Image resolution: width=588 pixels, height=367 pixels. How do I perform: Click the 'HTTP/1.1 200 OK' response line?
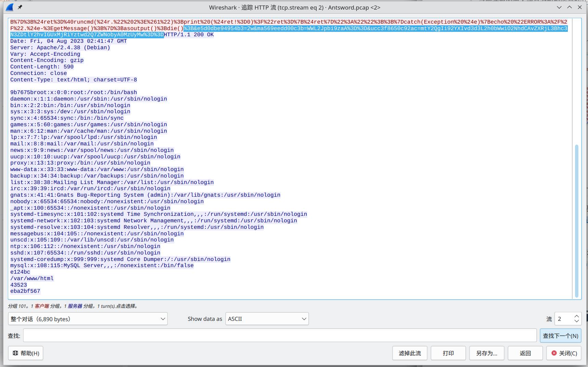(189, 35)
